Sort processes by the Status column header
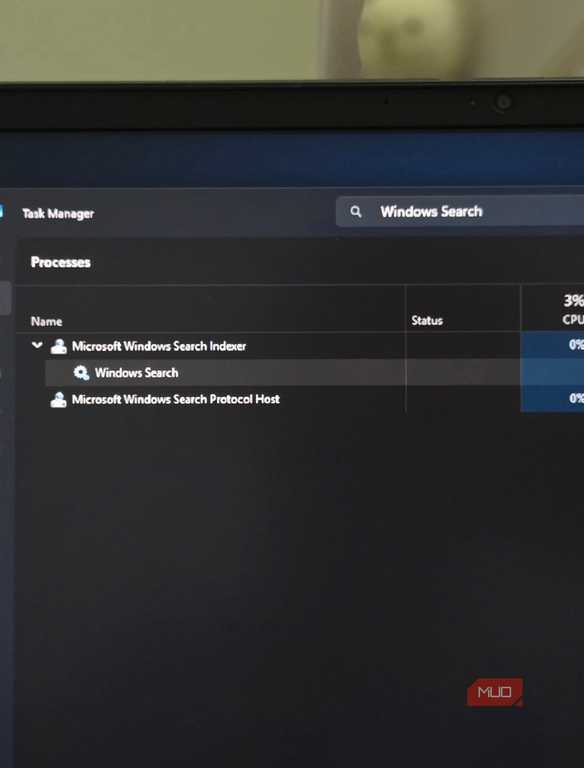Screen dimensions: 584x768 [427, 320]
